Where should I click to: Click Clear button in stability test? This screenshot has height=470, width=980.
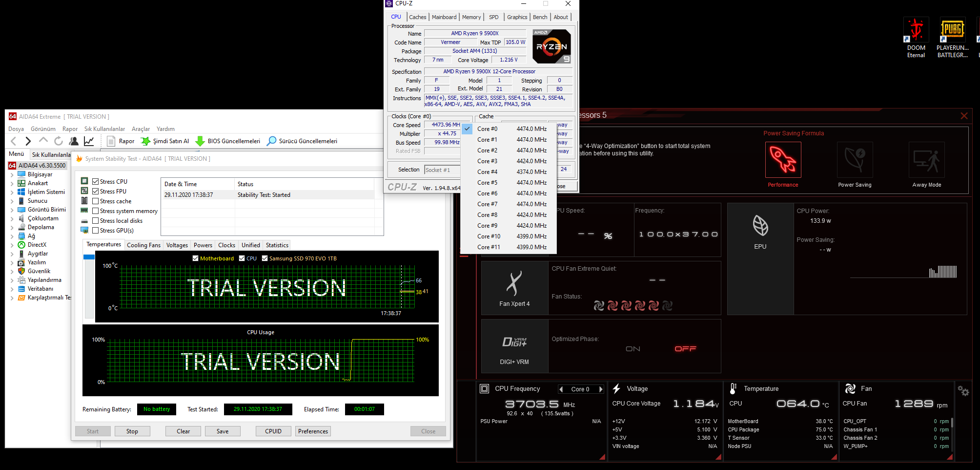click(184, 431)
